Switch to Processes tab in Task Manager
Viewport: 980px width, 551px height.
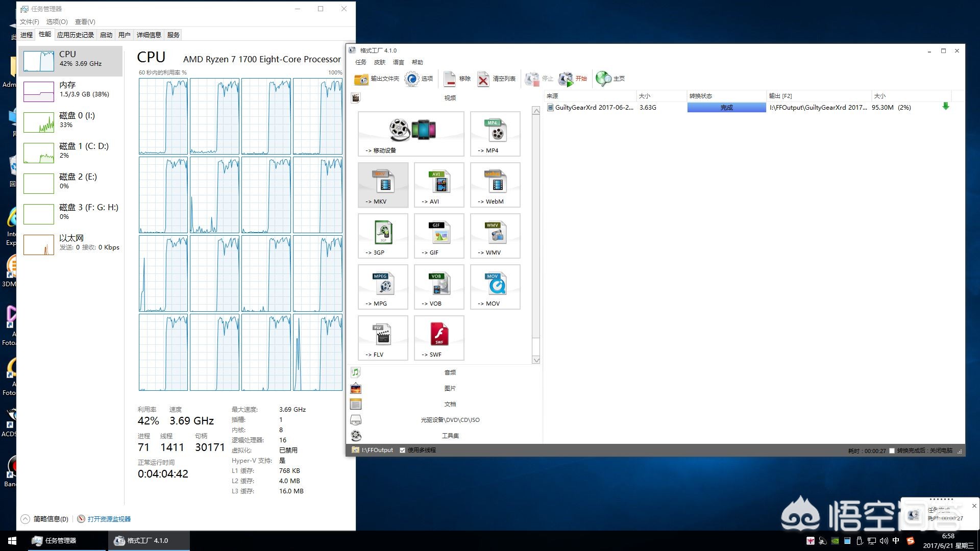point(27,35)
